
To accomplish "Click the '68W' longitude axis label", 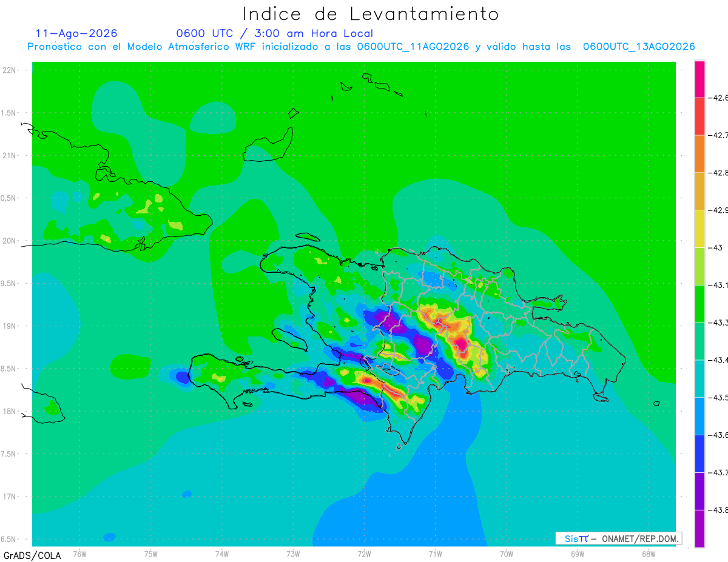I will [x=649, y=554].
